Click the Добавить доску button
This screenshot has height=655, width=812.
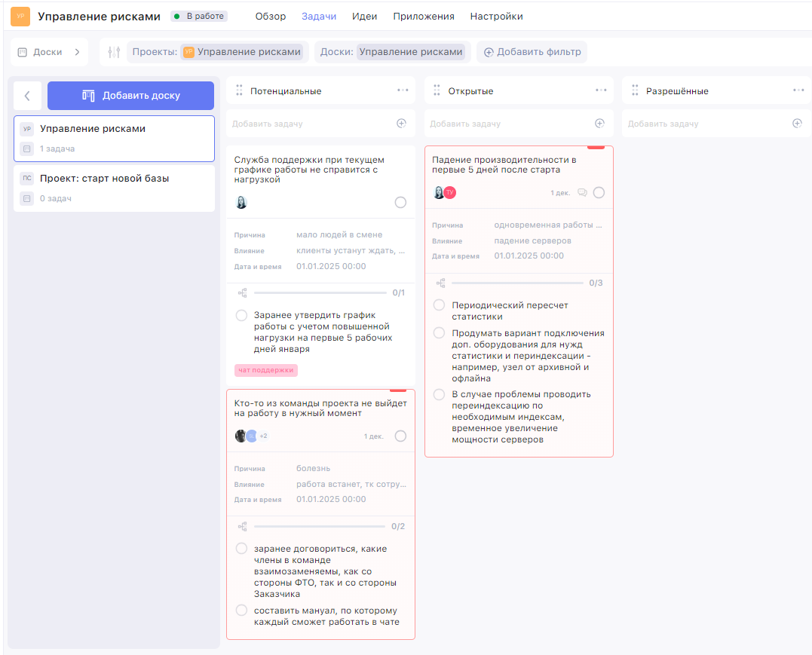click(130, 96)
